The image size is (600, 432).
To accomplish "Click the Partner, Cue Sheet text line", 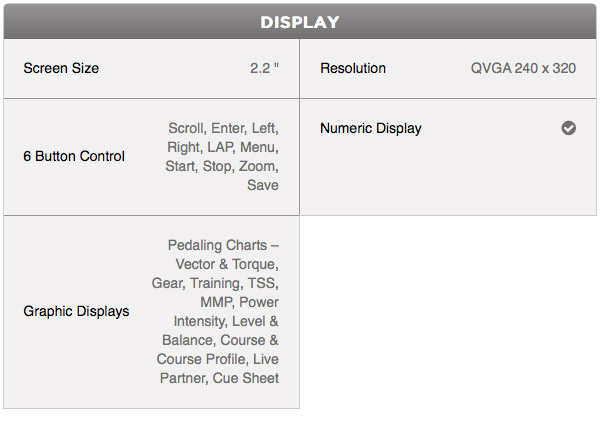I will (219, 378).
